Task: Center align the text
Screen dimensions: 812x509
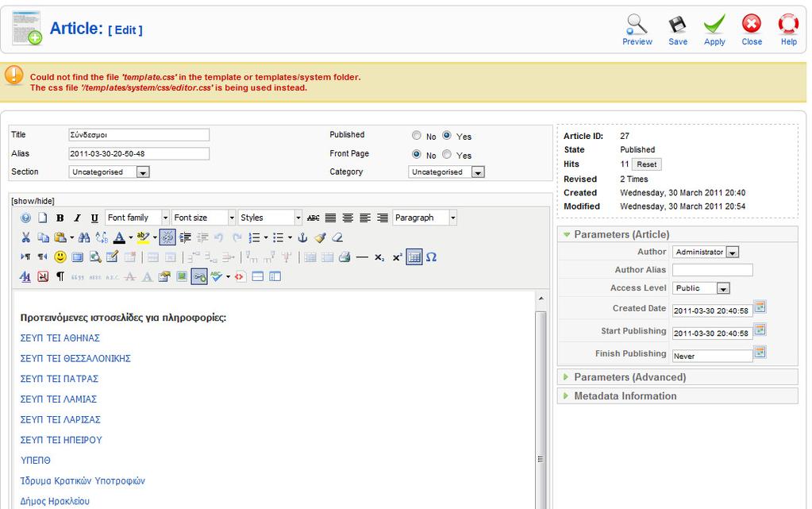Action: tap(348, 218)
